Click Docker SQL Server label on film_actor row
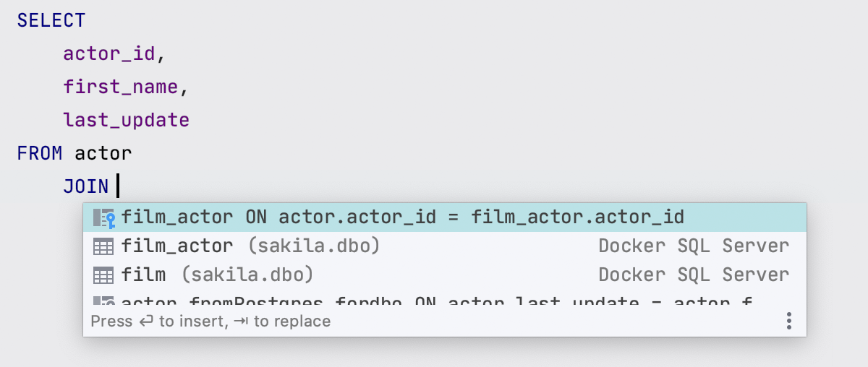Viewport: 868px width, 367px height. (693, 246)
